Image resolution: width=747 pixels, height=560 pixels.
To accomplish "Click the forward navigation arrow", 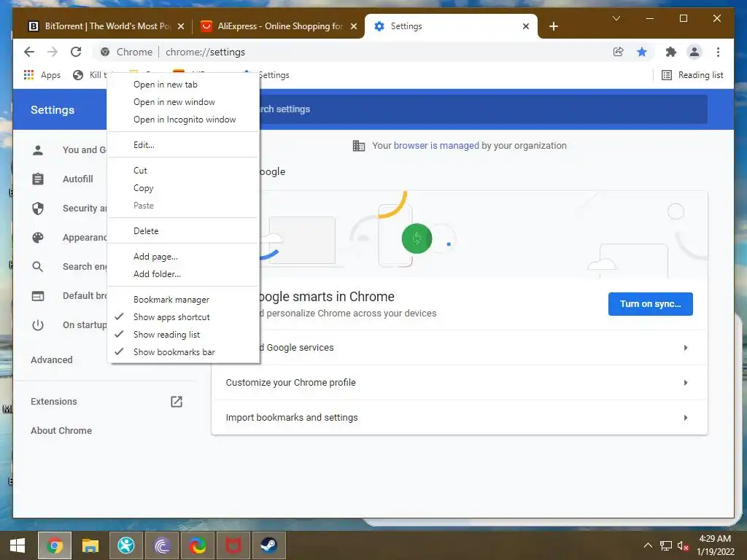I will coord(53,52).
